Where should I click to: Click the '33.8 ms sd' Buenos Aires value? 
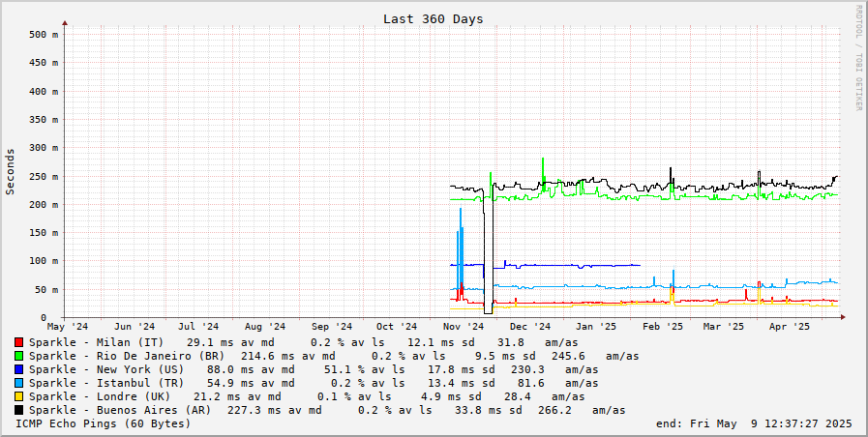tap(488, 411)
